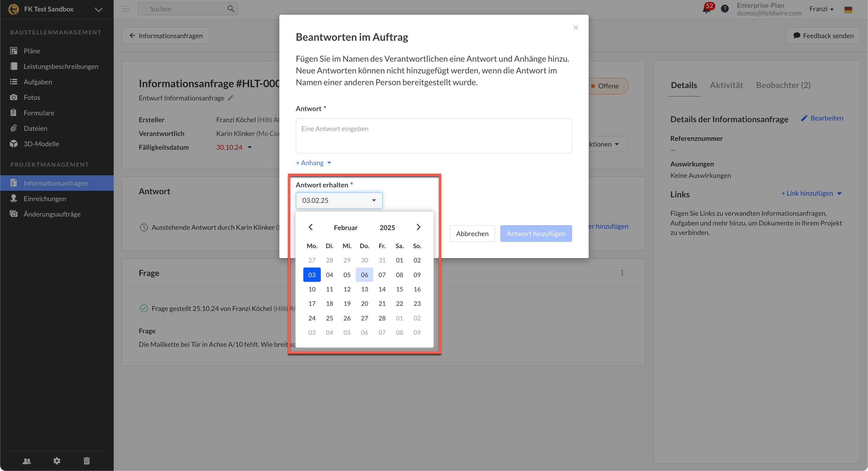The height and width of the screenshot is (471, 868).
Task: Select February 23 in the calendar
Action: (x=417, y=304)
